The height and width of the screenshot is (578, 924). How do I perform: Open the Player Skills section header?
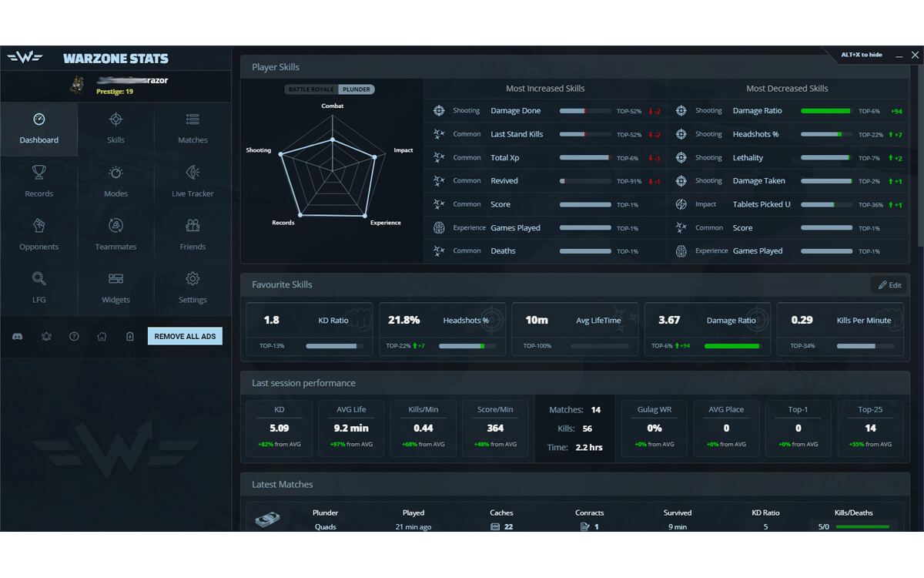[x=275, y=67]
